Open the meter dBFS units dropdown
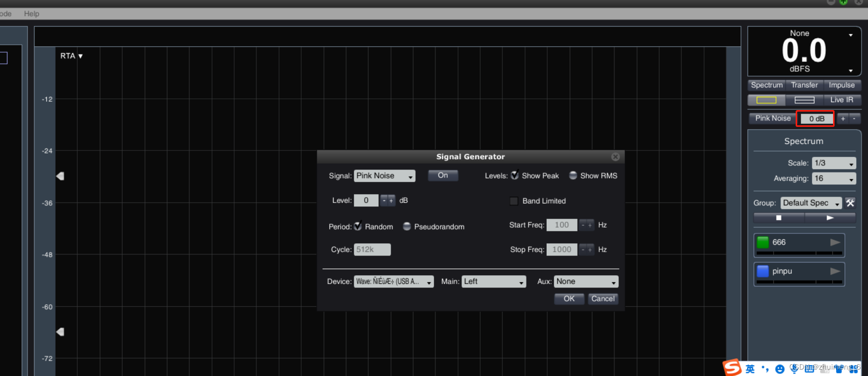 pyautogui.click(x=851, y=70)
